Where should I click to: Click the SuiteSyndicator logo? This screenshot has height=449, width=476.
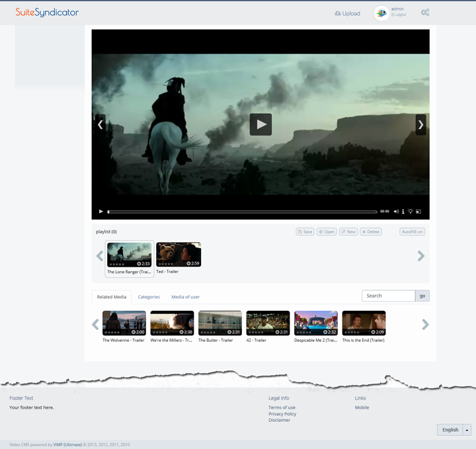pyautogui.click(x=47, y=13)
